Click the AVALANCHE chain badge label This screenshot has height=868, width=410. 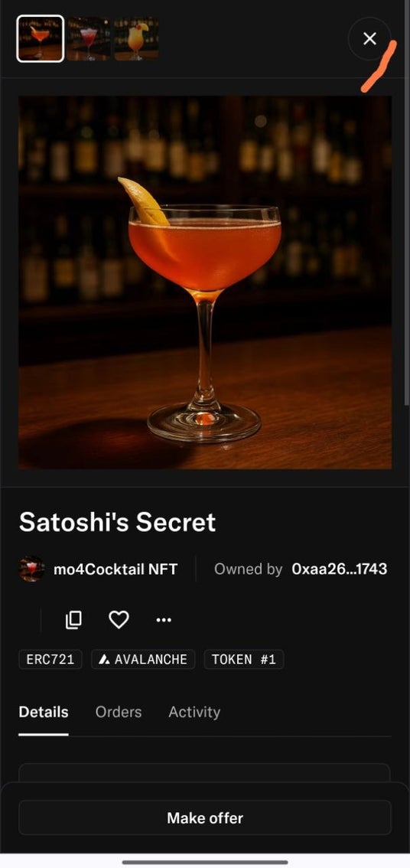151,660
